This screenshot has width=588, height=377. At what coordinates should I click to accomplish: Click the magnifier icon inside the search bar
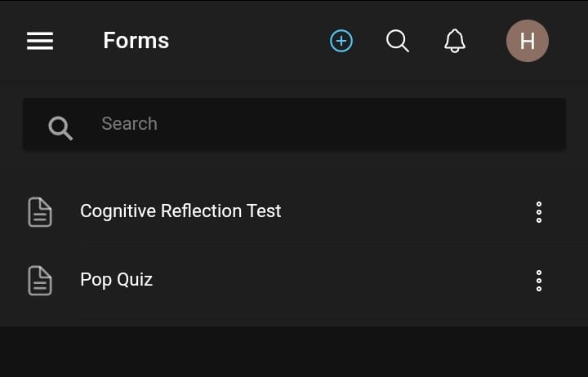(60, 127)
